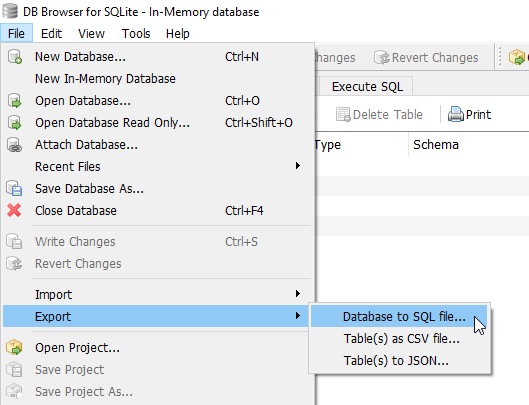Select New In-Memory Database
Viewport: 529px width, 405px height.
point(157,79)
